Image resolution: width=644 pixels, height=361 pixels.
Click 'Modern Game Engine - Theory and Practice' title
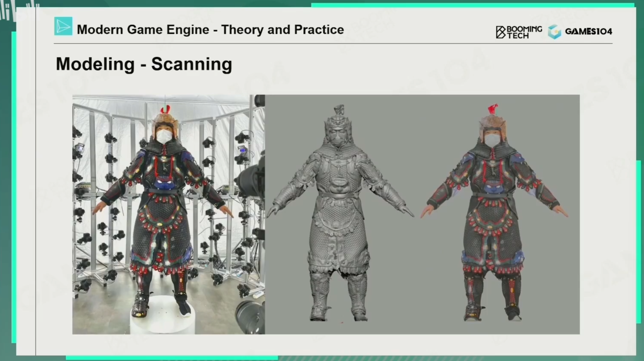pos(210,30)
